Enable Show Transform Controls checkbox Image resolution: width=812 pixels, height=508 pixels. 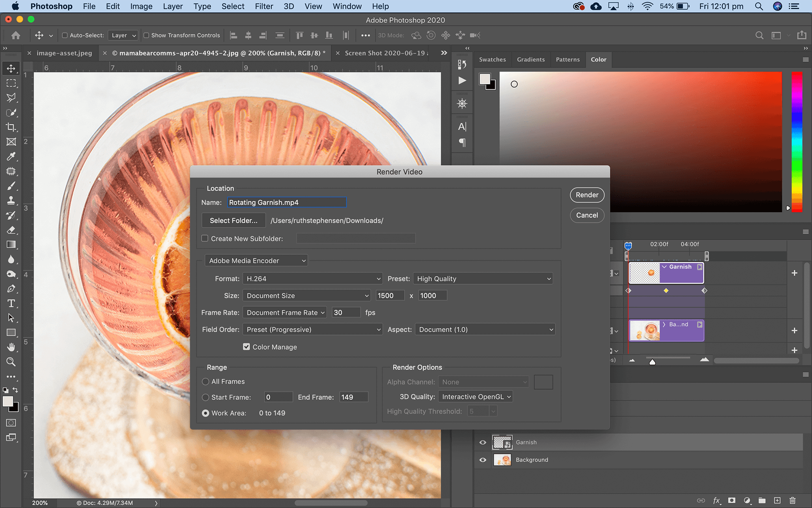click(146, 35)
